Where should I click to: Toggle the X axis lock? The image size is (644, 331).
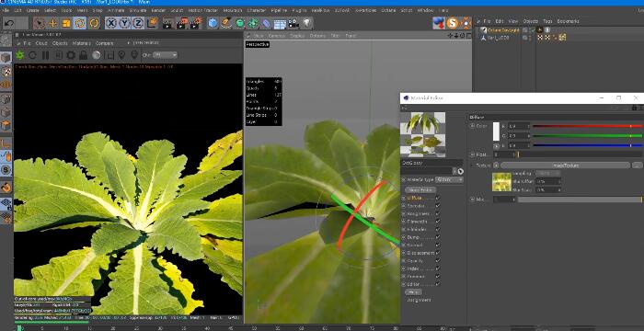pos(111,23)
